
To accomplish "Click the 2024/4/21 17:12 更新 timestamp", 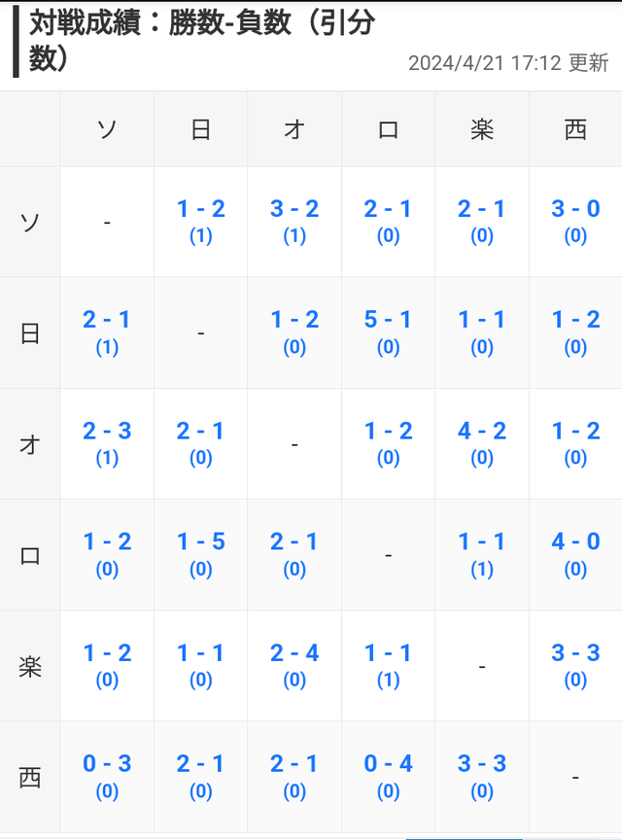I will pos(507,63).
